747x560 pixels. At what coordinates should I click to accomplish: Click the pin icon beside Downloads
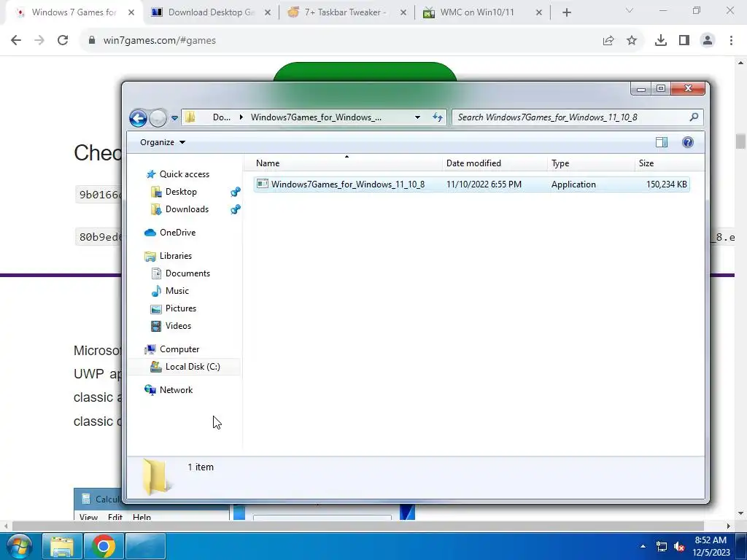tap(236, 209)
